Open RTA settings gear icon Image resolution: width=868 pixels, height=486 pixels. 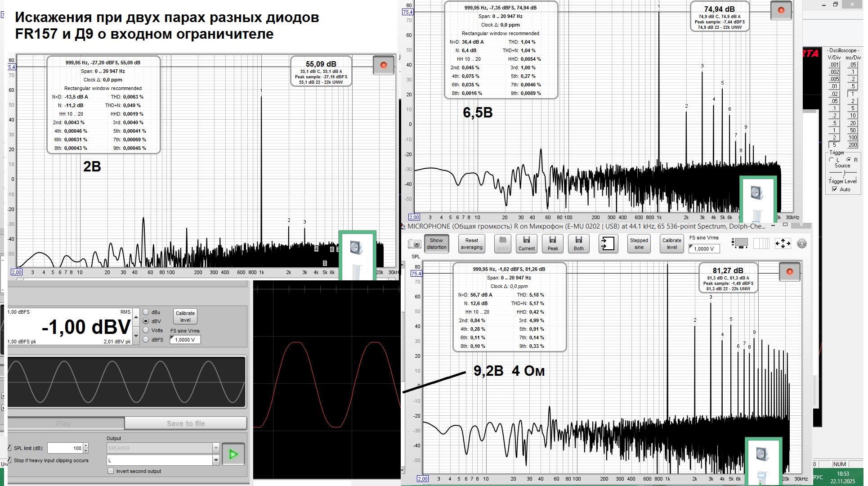802,243
